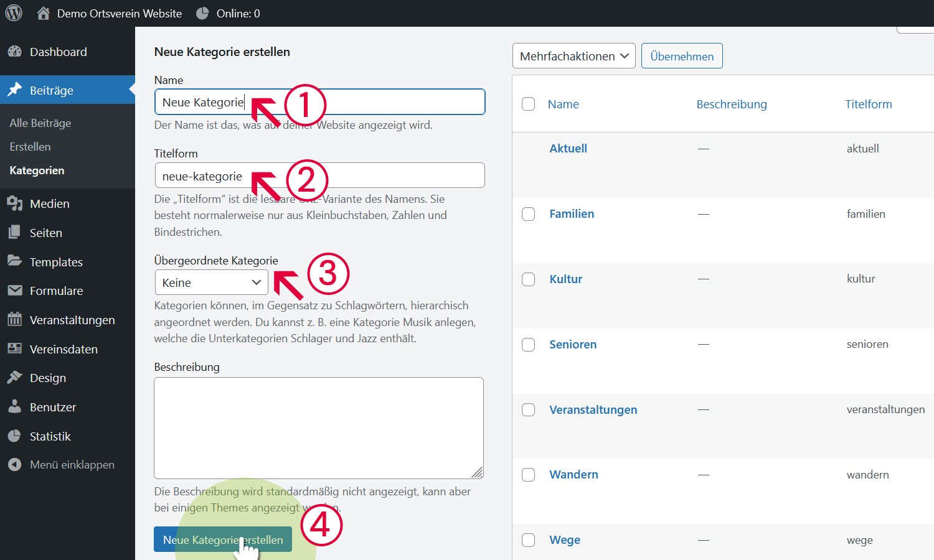Click the Vereinsdaten card icon
934x560 pixels.
coord(15,348)
